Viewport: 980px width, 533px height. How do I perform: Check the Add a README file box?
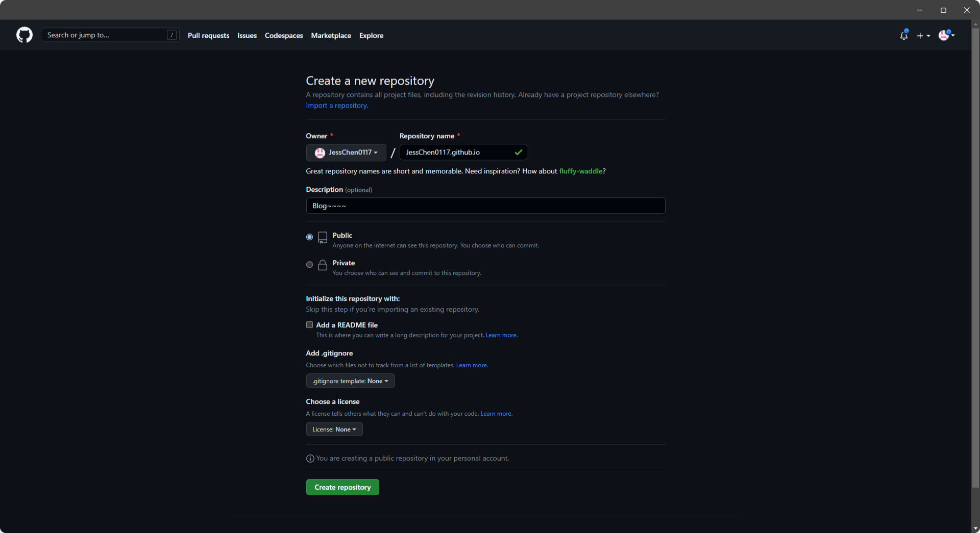309,325
